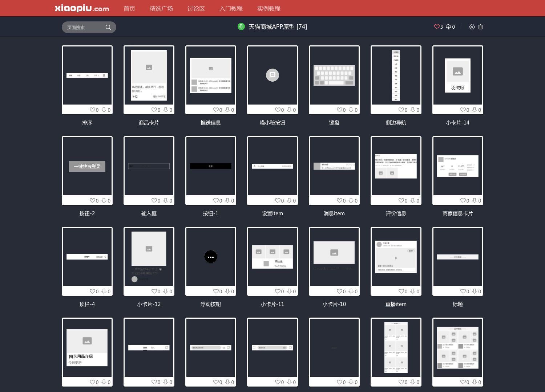This screenshot has width=545, height=392.
Task: Open the 直播item thumbnail
Action: point(396,257)
